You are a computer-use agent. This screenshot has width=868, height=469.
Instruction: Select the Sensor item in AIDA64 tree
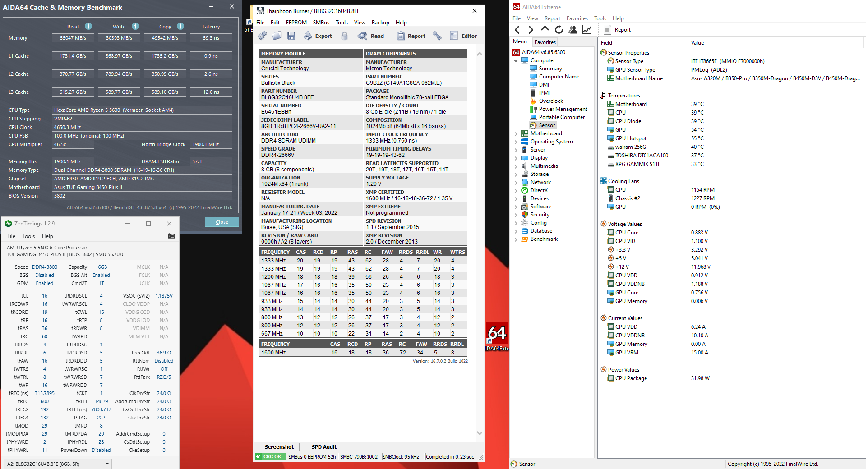point(546,125)
